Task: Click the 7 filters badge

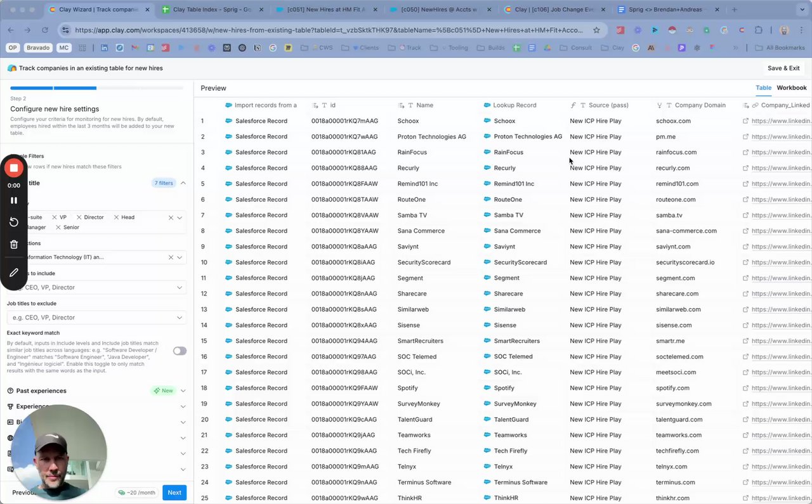Action: 163,183
